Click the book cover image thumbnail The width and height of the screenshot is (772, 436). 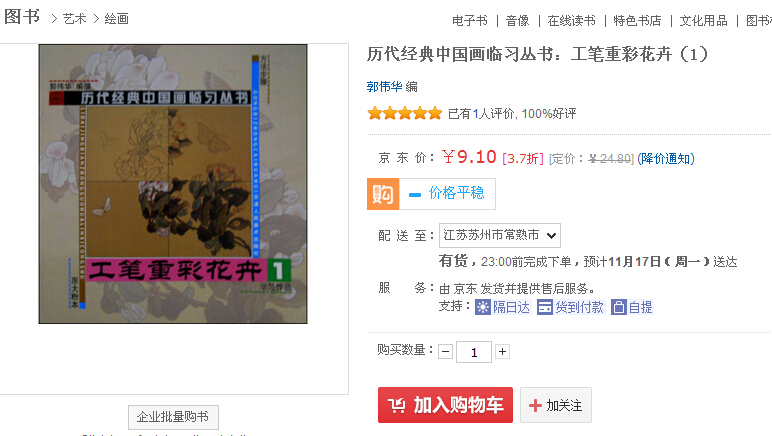(173, 184)
